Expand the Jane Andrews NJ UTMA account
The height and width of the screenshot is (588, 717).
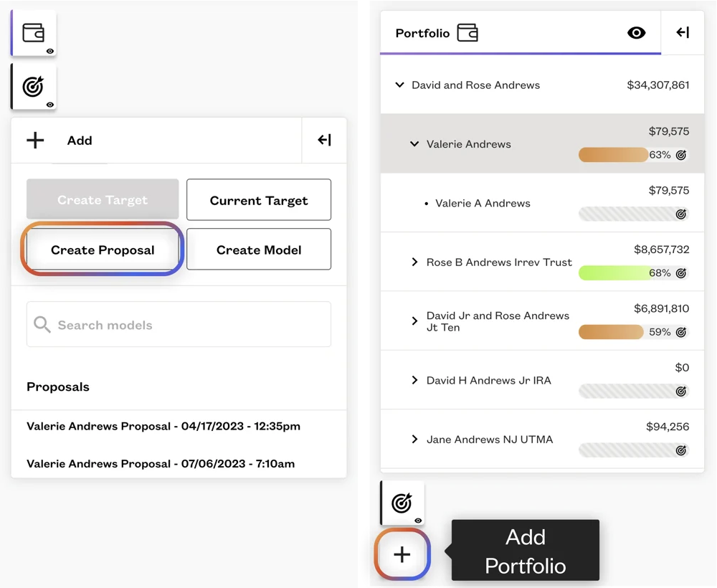pos(414,439)
